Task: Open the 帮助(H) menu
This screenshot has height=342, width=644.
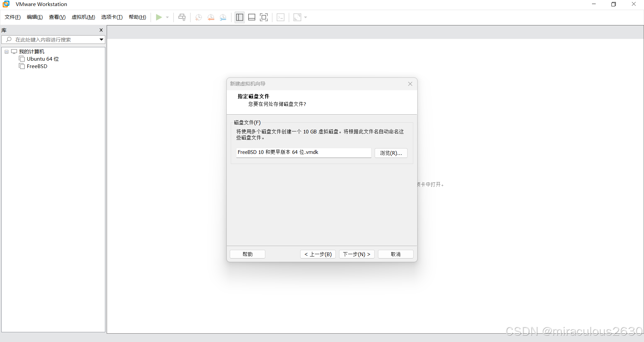Action: tap(138, 17)
